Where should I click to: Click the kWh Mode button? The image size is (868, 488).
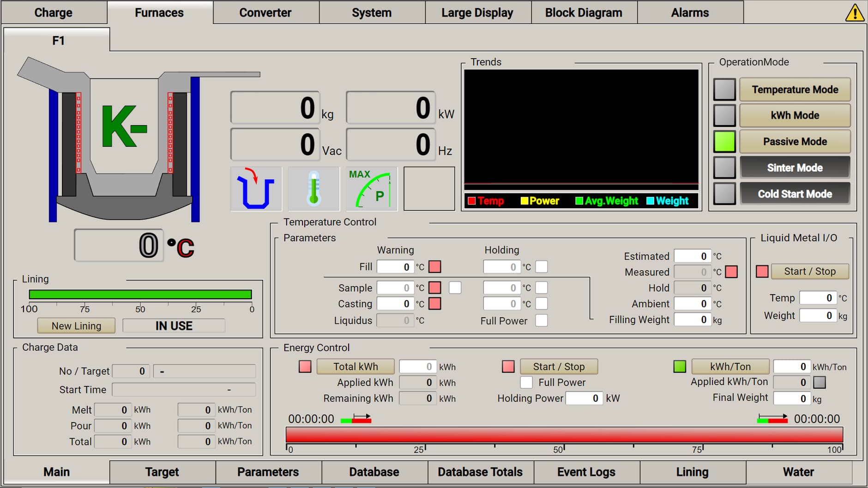tap(795, 115)
